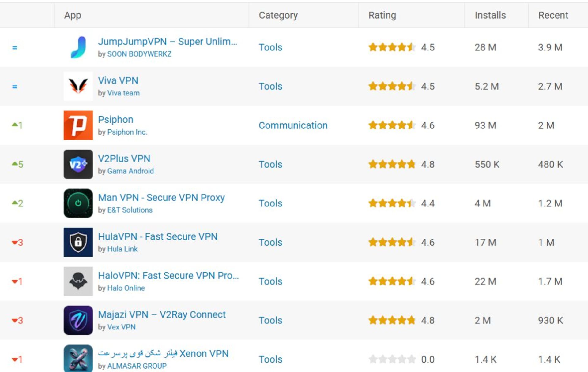
Task: Open the Man VPN app icon
Action: click(x=78, y=203)
